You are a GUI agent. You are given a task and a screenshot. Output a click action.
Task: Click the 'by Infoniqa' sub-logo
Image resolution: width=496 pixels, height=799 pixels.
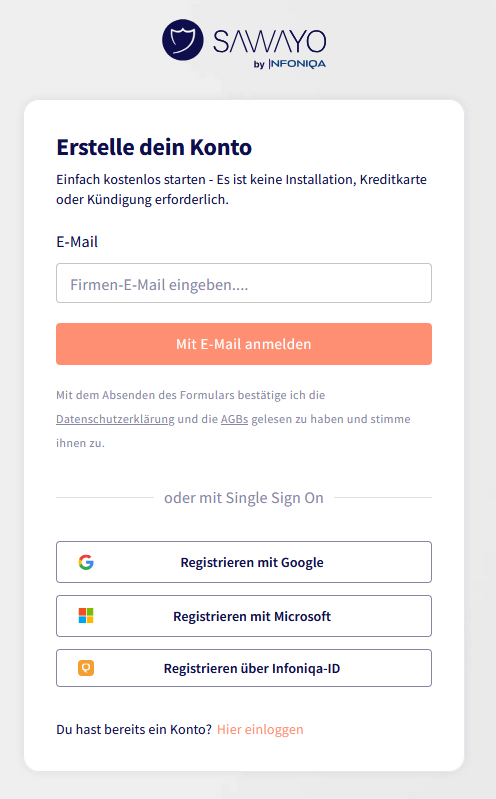290,64
